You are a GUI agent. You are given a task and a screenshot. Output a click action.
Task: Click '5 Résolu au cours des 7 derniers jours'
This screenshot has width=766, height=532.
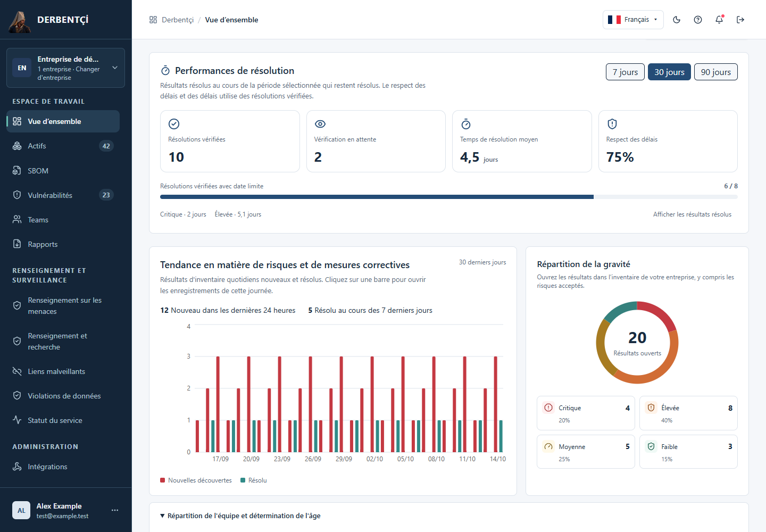(x=370, y=310)
